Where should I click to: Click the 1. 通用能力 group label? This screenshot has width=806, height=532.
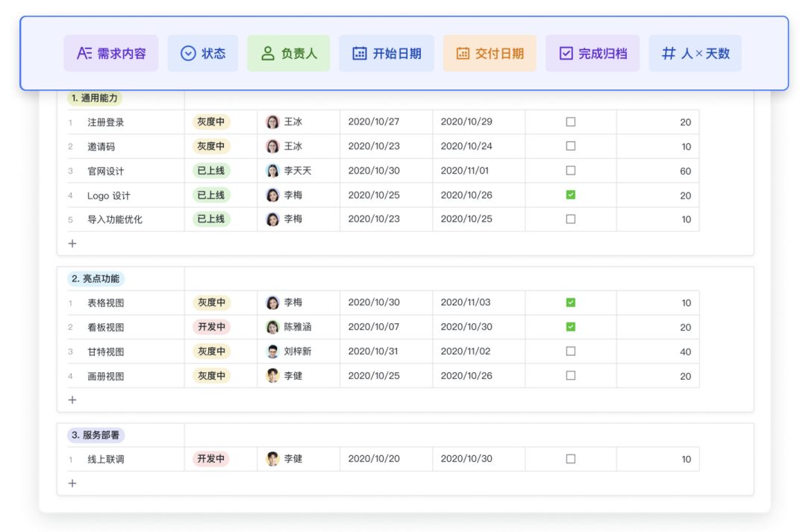(x=95, y=98)
